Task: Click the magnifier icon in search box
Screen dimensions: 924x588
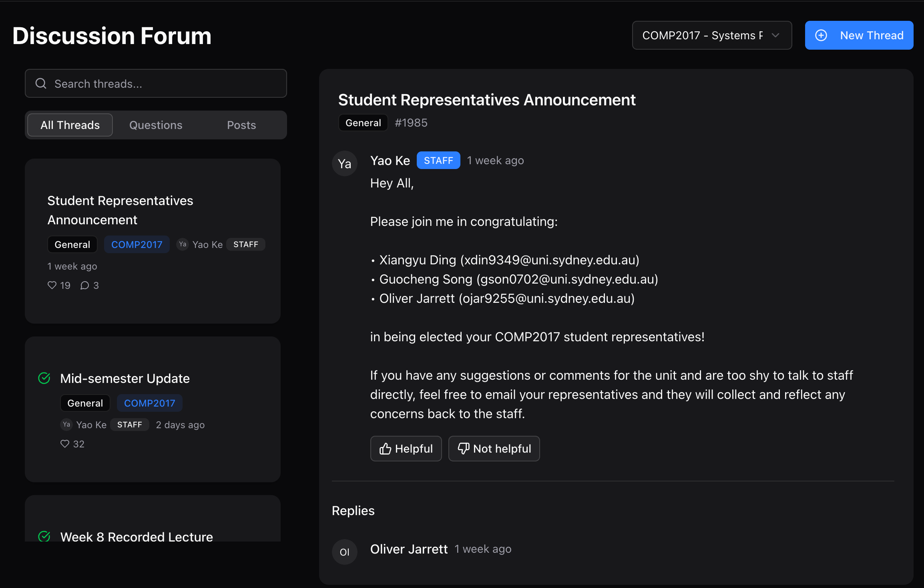Action: tap(41, 83)
